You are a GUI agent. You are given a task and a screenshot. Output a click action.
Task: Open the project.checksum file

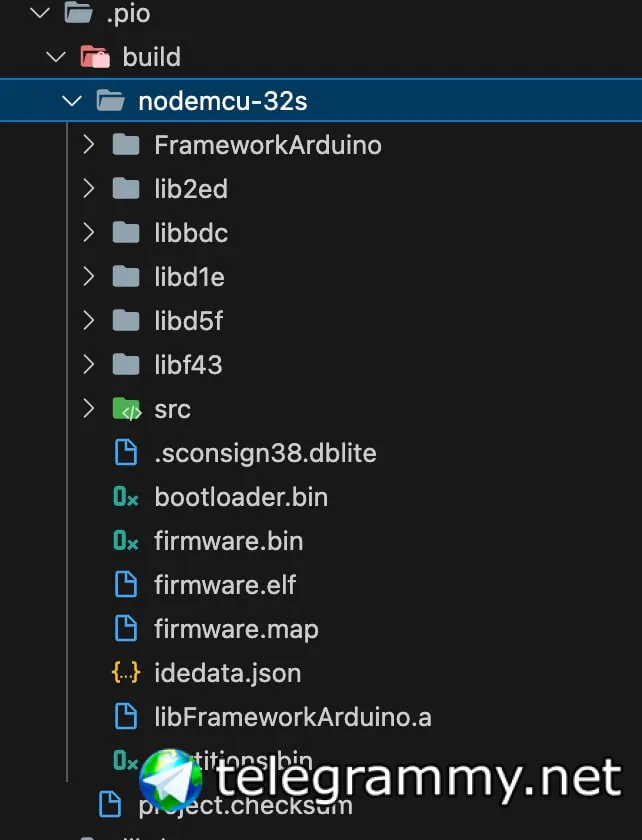(x=245, y=806)
